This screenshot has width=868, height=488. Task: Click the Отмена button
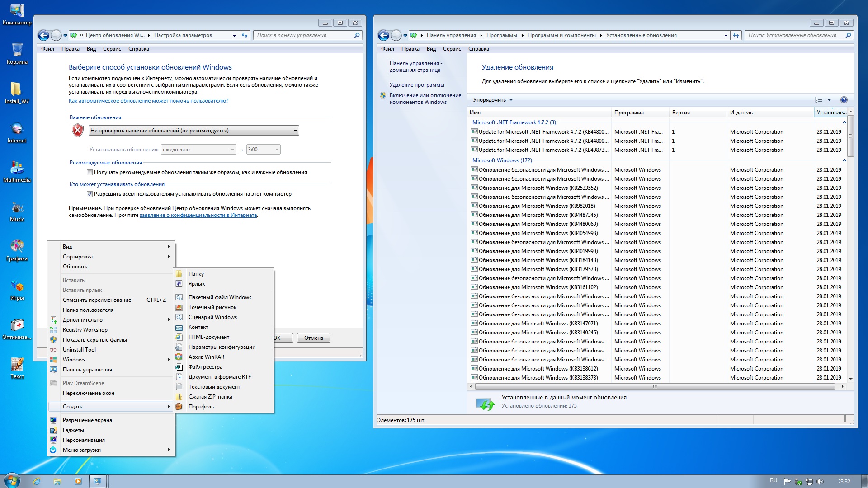tap(313, 338)
